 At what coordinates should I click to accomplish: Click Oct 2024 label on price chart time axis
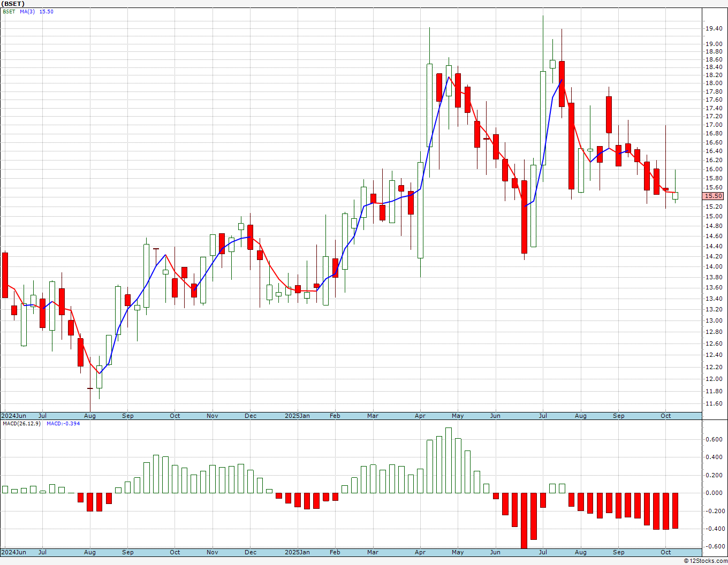tap(175, 416)
